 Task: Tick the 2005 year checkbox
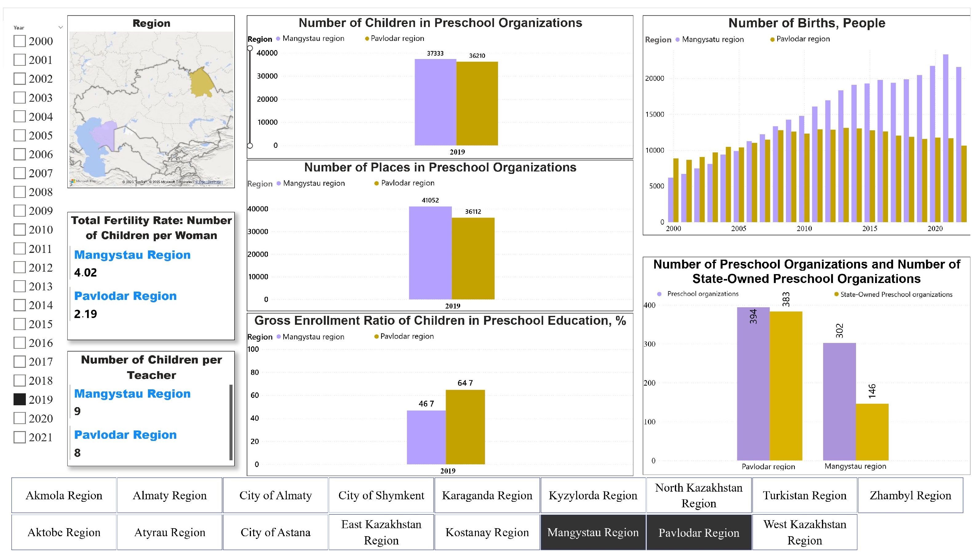[x=20, y=135]
